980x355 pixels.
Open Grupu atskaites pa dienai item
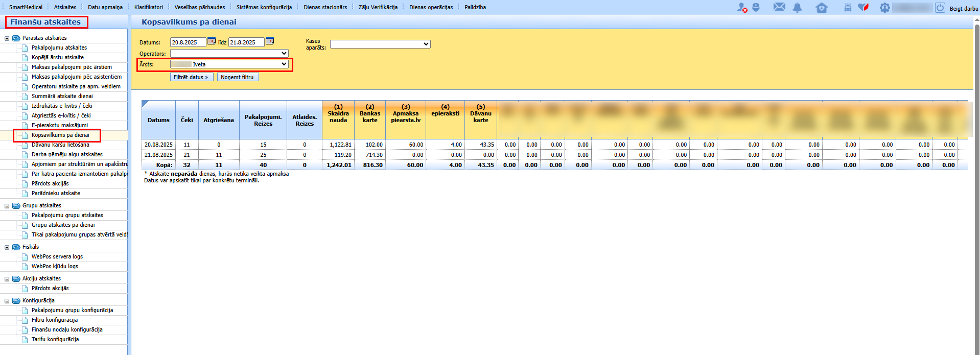(63, 225)
